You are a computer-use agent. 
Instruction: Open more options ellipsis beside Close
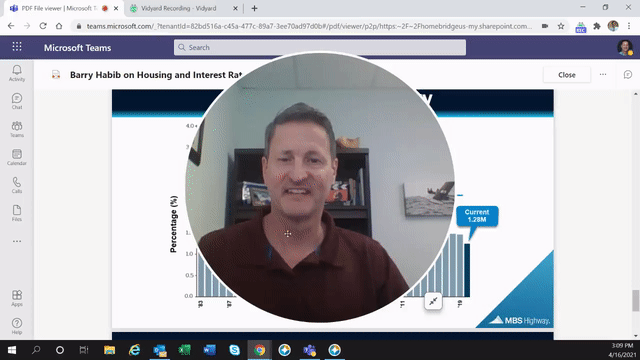(603, 75)
